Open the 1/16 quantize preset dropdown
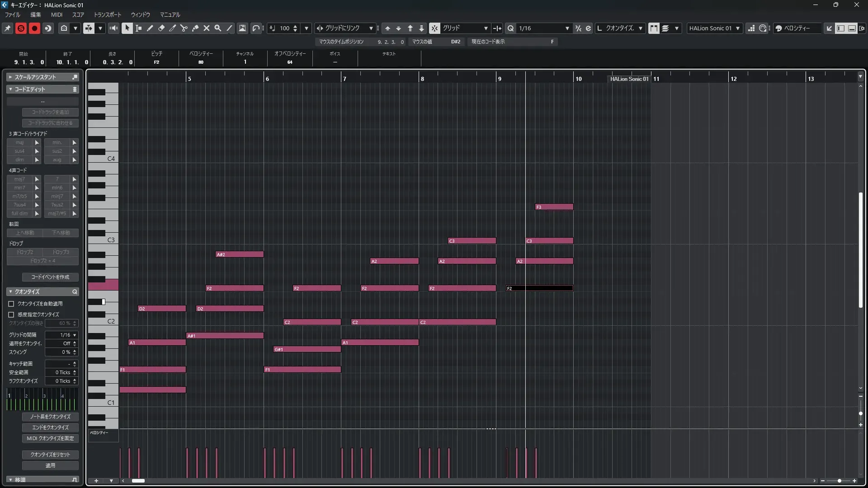The height and width of the screenshot is (488, 868). coord(567,28)
